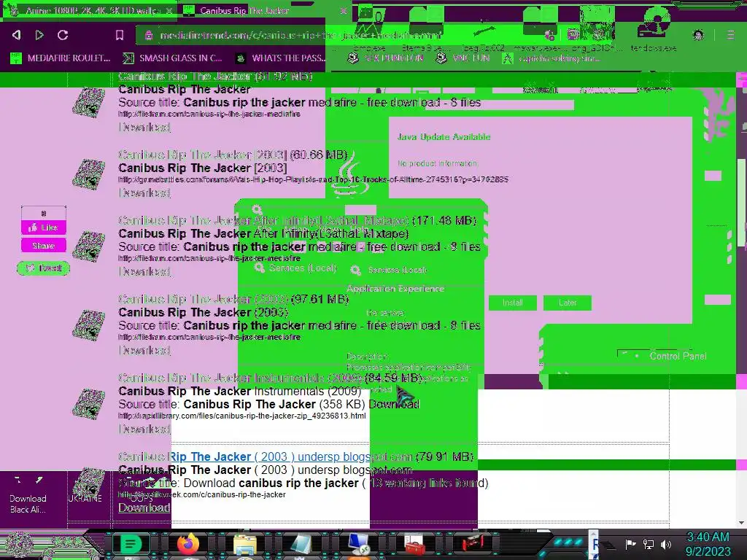Reload the current page
Image resolution: width=747 pixels, height=560 pixels.
pos(63,35)
